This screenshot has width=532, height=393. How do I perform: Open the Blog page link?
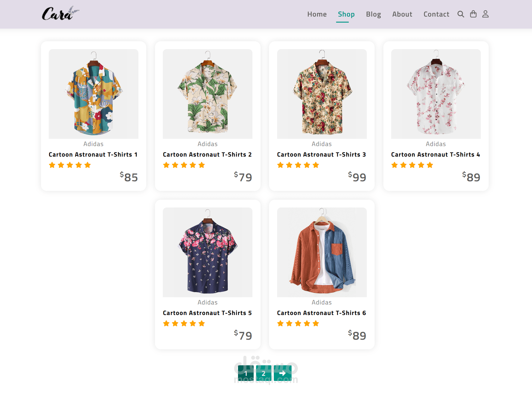(x=373, y=14)
